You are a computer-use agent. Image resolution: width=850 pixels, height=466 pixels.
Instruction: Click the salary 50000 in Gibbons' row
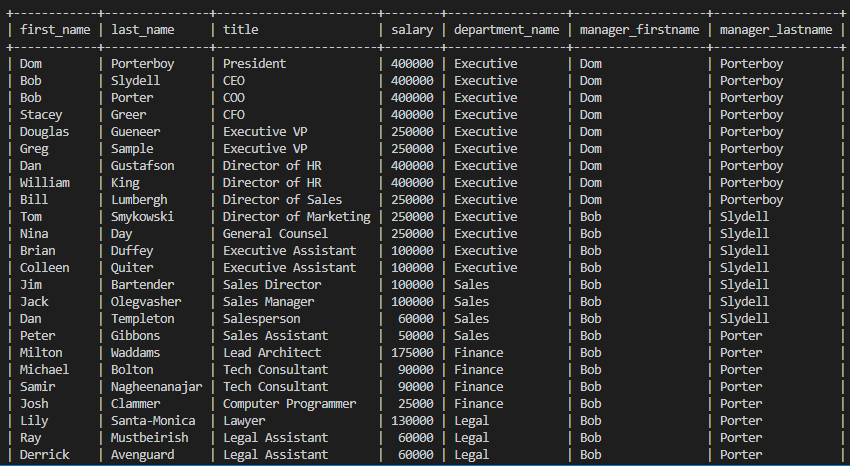click(416, 335)
